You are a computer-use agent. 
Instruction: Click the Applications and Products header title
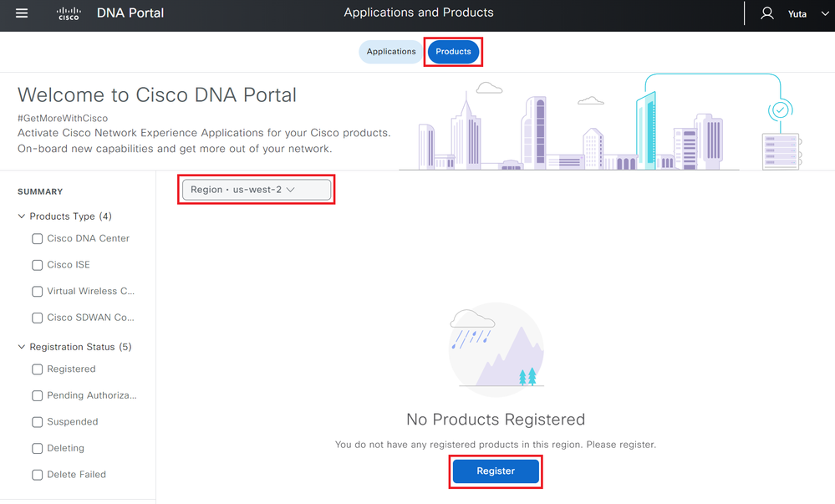(x=419, y=13)
